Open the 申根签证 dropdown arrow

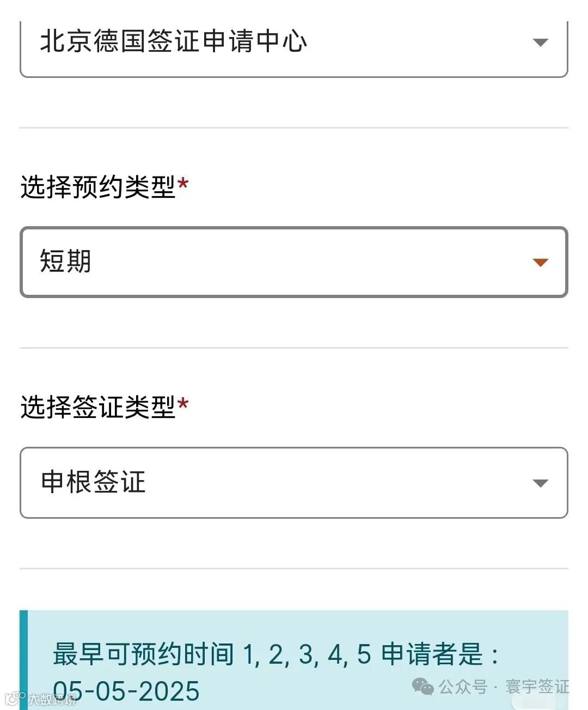pos(540,483)
